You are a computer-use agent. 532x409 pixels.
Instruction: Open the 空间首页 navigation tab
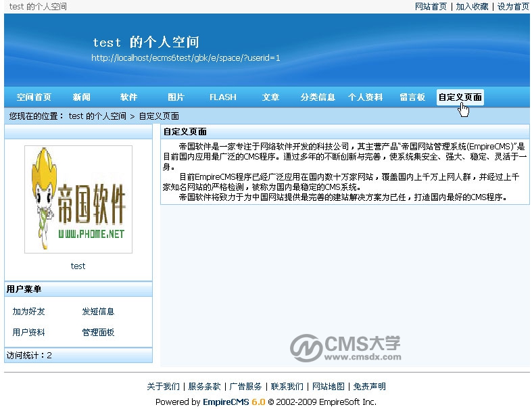coord(34,97)
